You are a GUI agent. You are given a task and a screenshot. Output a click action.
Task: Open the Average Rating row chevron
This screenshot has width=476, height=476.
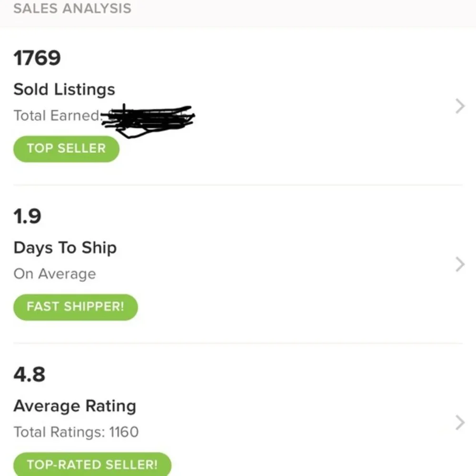[x=459, y=422]
